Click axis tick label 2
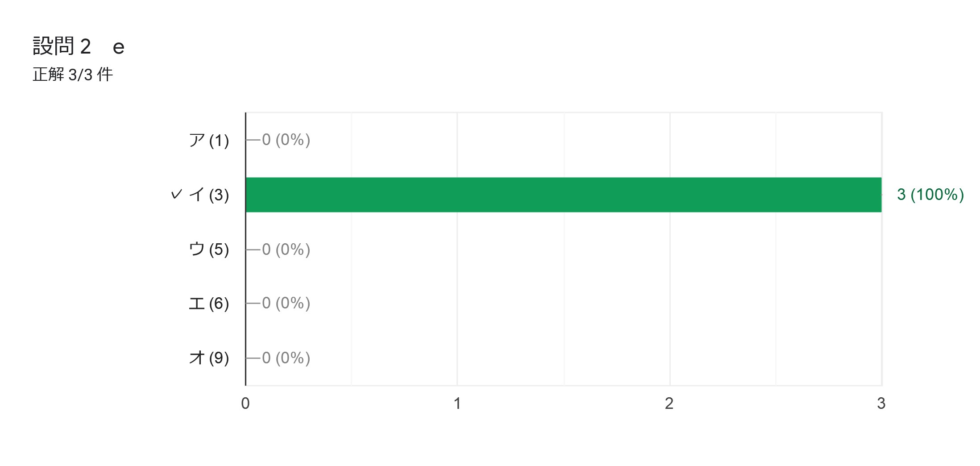Viewport: 980px width, 466px height. 669,404
